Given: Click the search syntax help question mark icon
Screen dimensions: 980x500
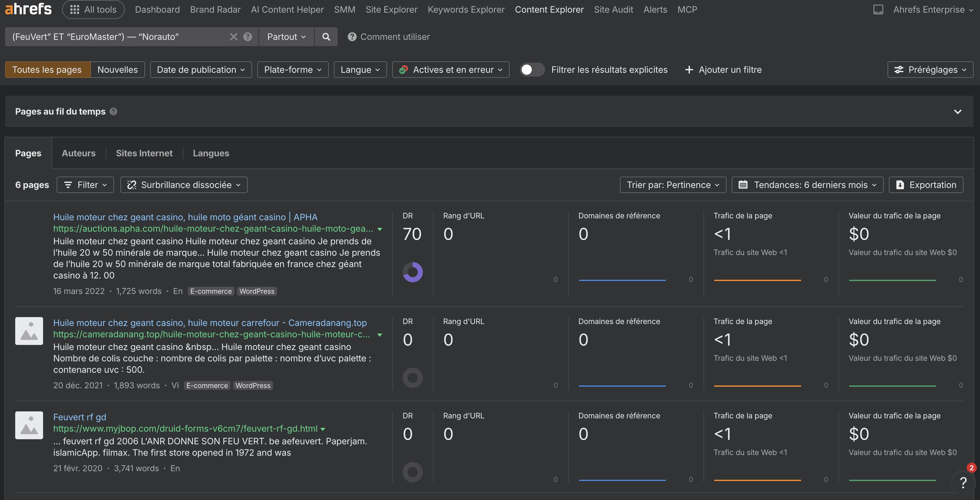Looking at the screenshot, I should [248, 37].
